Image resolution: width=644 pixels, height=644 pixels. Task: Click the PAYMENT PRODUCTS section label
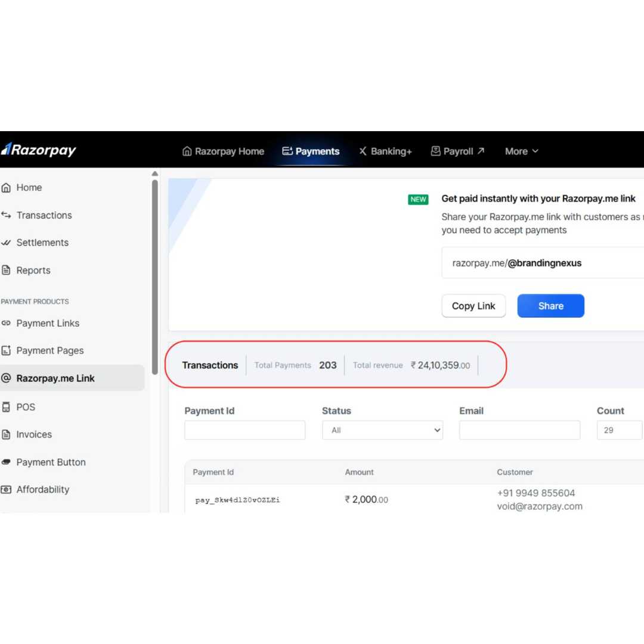point(35,302)
